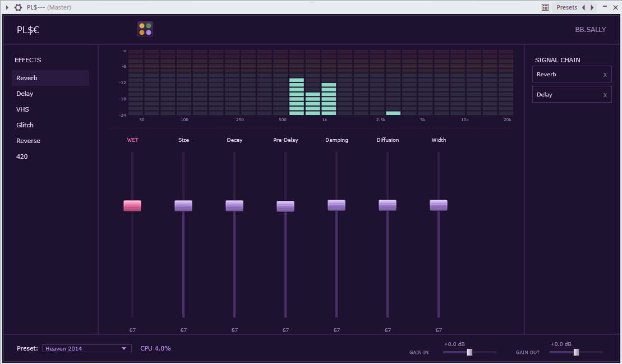Select Reverse effect
The width and height of the screenshot is (622, 364).
click(50, 141)
